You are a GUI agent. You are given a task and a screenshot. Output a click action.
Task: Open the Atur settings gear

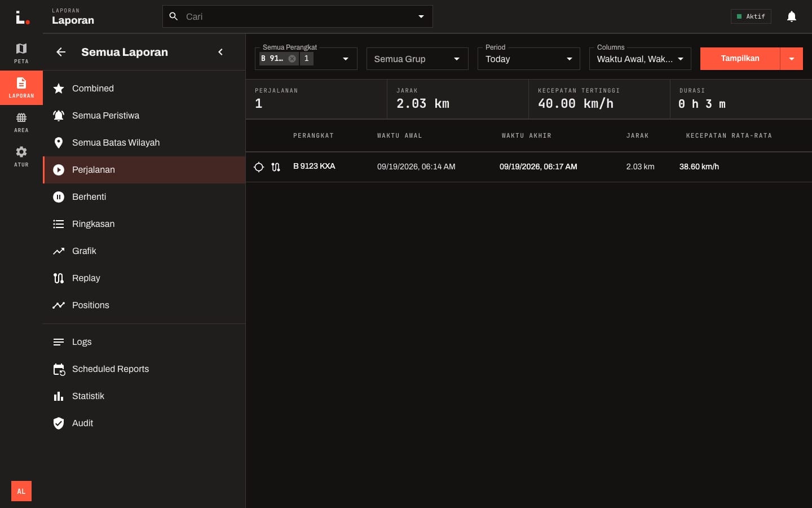coord(21,156)
